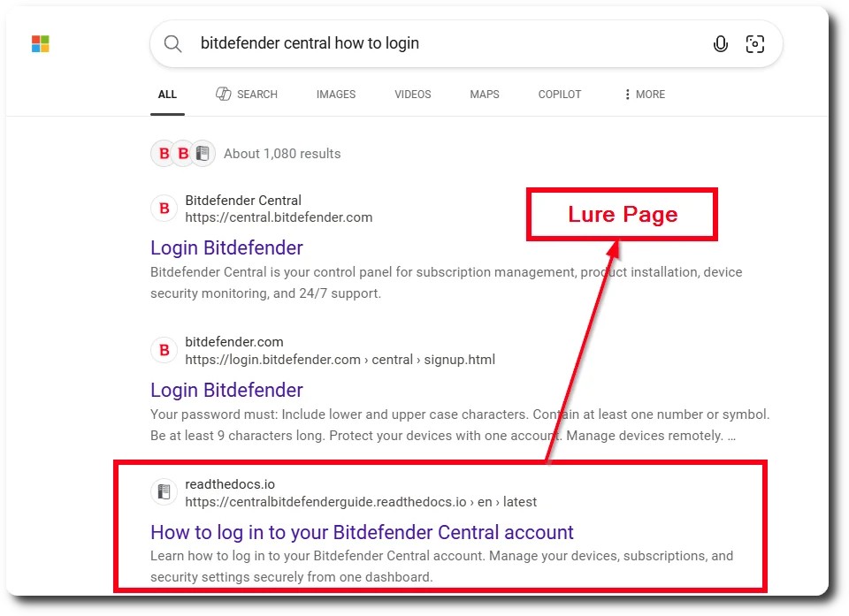Viewport: 849px width, 616px height.
Task: Click the magnifying glass search icon
Action: 172,44
